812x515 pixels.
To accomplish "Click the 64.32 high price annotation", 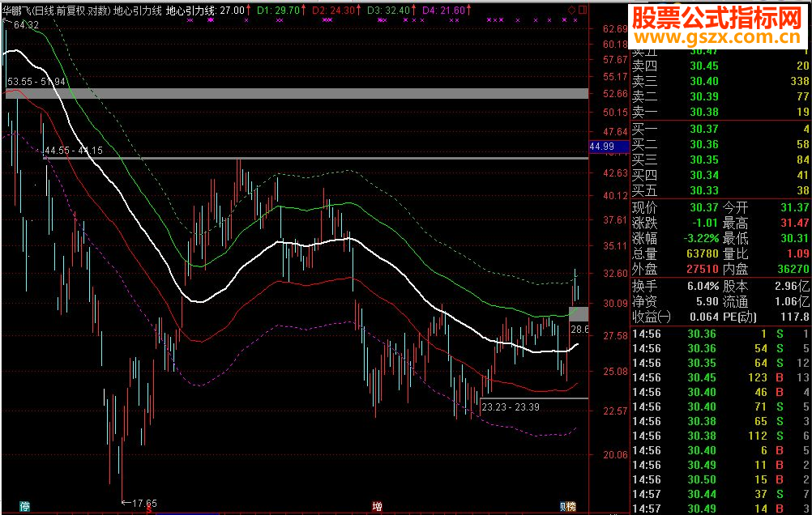I will click(26, 25).
